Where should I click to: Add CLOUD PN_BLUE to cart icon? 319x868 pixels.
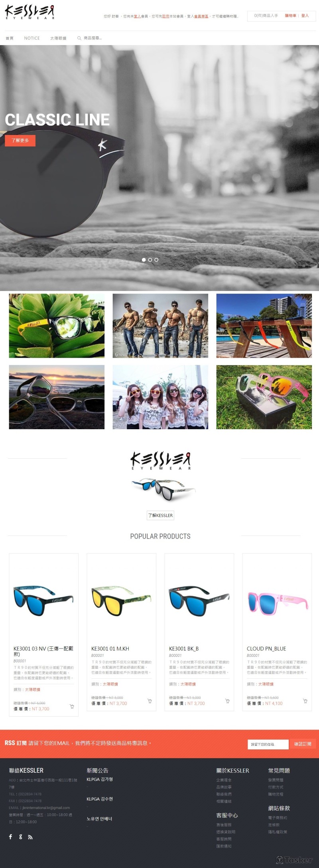[305, 701]
